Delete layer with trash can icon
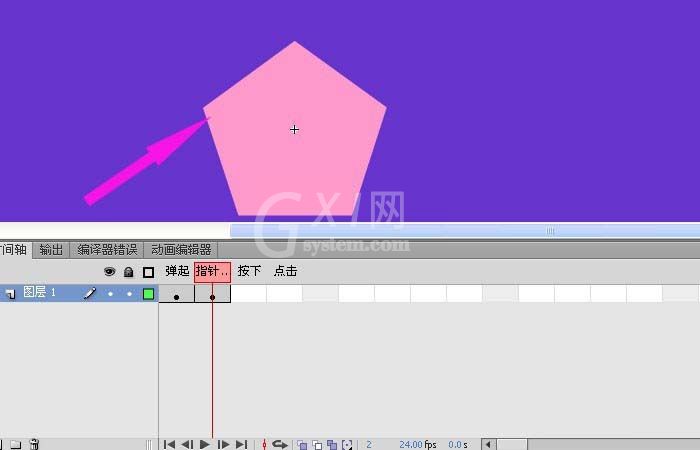The width and height of the screenshot is (700, 450). click(x=34, y=444)
